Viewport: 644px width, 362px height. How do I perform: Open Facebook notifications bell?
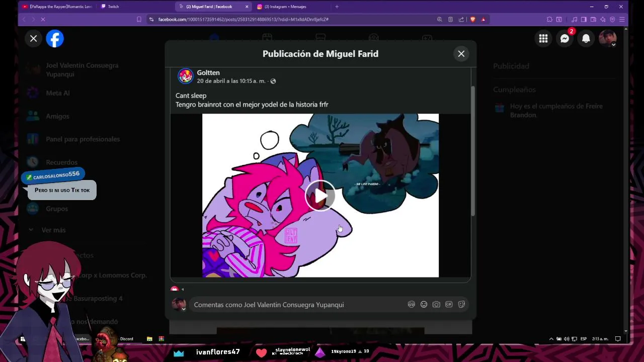click(586, 39)
